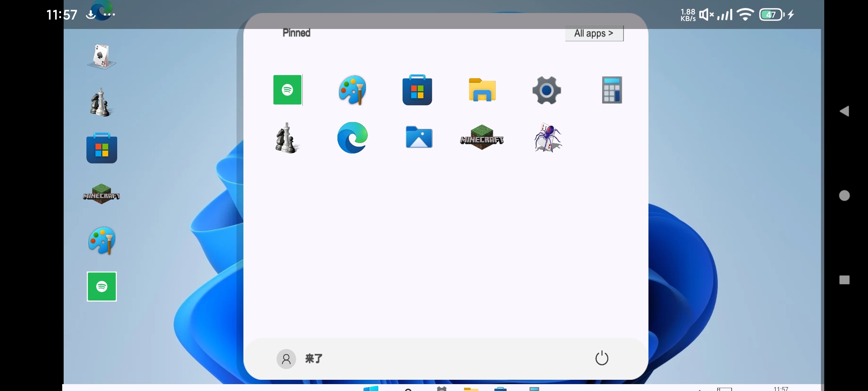Select the Minecraft desktop shortcut
This screenshot has height=391, width=868.
(x=102, y=194)
